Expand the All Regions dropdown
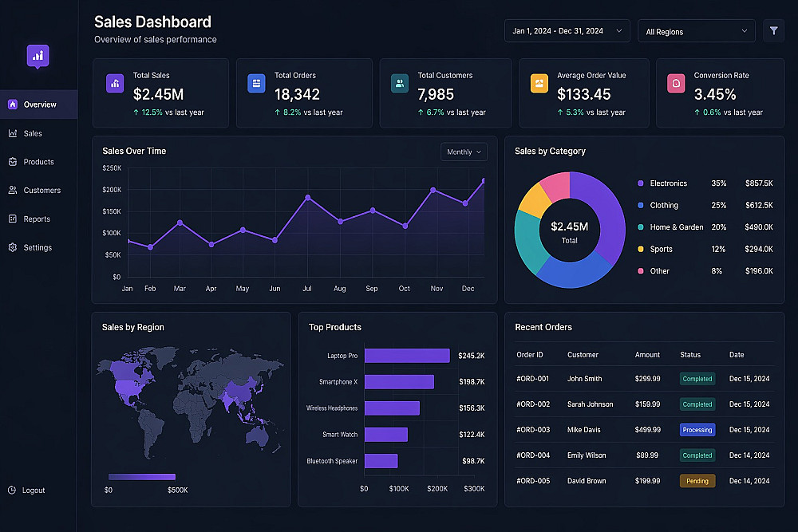Viewport: 798px width, 532px height. (696, 32)
